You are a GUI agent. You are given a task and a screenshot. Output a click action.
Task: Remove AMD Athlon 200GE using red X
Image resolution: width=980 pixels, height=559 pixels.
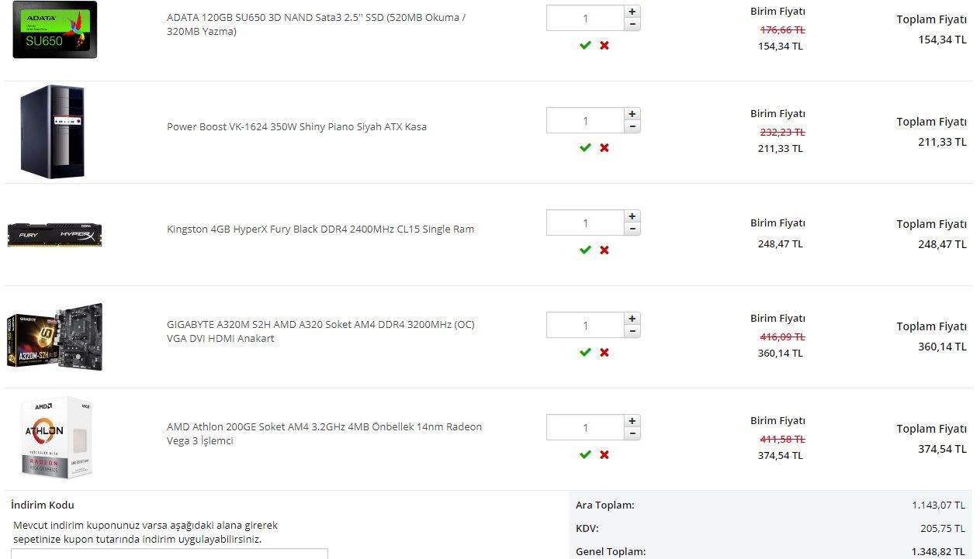pos(604,454)
